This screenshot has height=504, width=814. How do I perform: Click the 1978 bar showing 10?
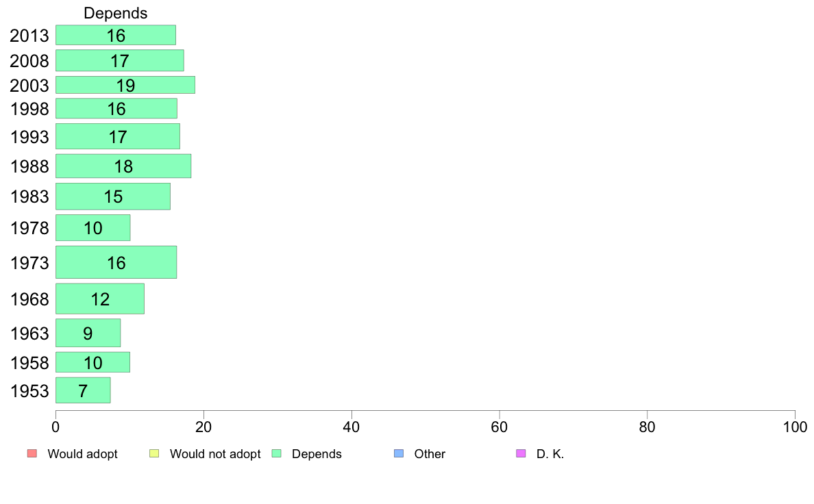pyautogui.click(x=93, y=228)
